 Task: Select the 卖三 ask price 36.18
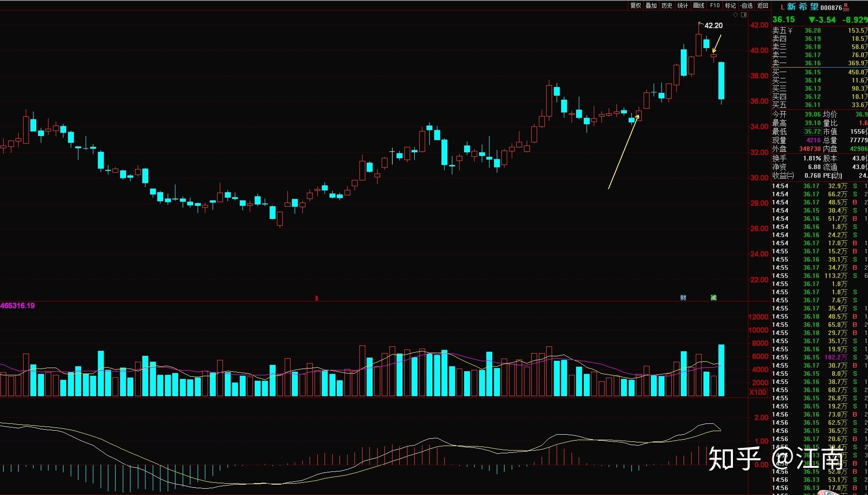pyautogui.click(x=813, y=47)
